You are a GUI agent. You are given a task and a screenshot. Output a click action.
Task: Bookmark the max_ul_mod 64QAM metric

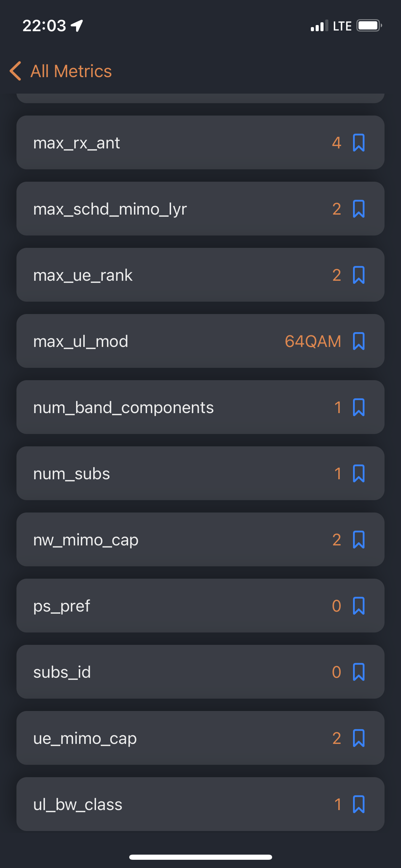pos(359,341)
